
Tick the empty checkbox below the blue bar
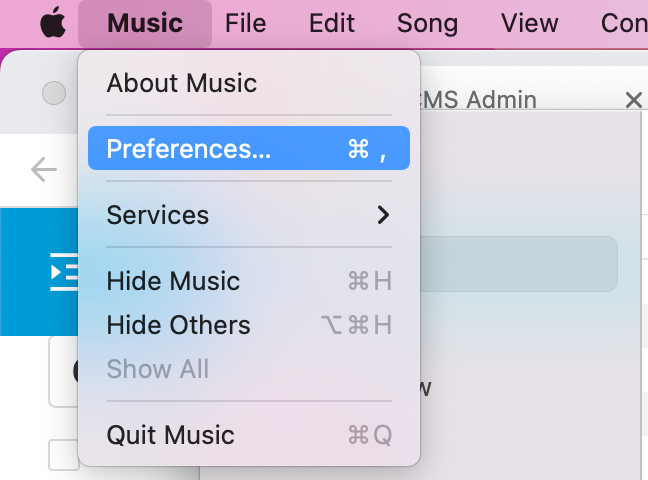(63, 454)
